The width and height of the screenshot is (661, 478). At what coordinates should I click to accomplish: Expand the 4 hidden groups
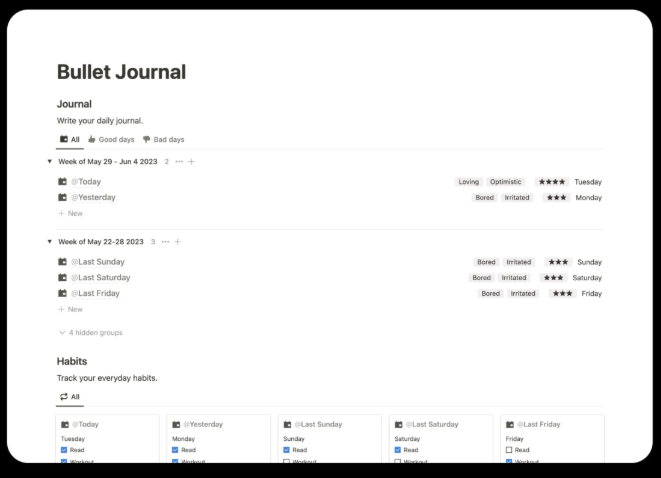click(91, 333)
